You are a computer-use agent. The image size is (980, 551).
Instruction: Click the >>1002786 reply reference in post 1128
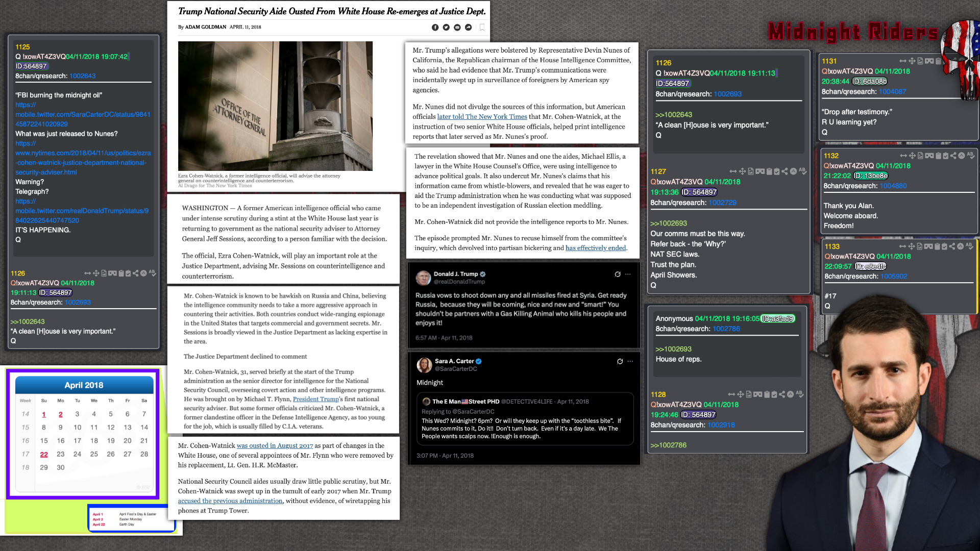(x=669, y=445)
